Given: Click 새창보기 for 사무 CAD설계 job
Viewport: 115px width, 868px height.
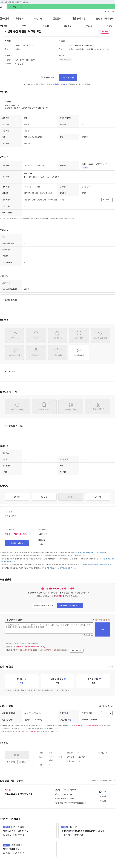Looking at the screenshot, I should tap(103, 801).
